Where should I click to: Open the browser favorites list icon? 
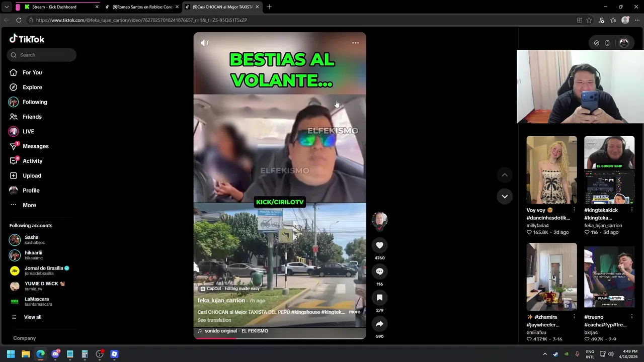(613, 20)
